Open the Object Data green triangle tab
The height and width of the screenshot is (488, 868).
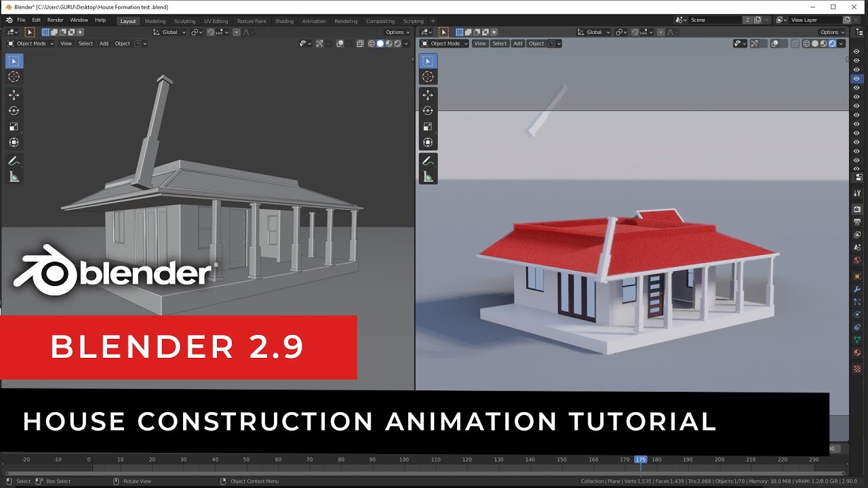point(857,340)
